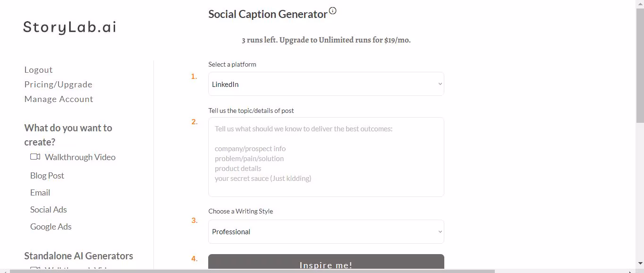The height and width of the screenshot is (273, 644).
Task: Choose Email from the sidebar menu
Action: 40,193
